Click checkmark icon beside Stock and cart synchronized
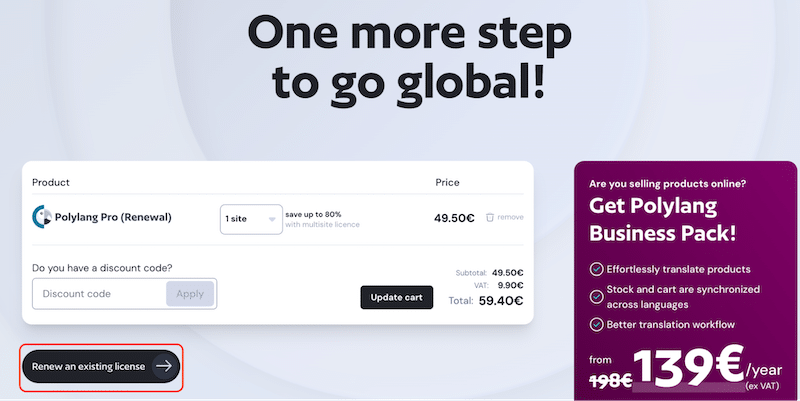Image resolution: width=800 pixels, height=401 pixels. 596,297
